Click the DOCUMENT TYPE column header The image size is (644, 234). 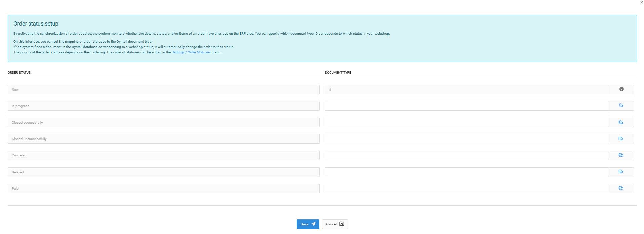point(338,73)
